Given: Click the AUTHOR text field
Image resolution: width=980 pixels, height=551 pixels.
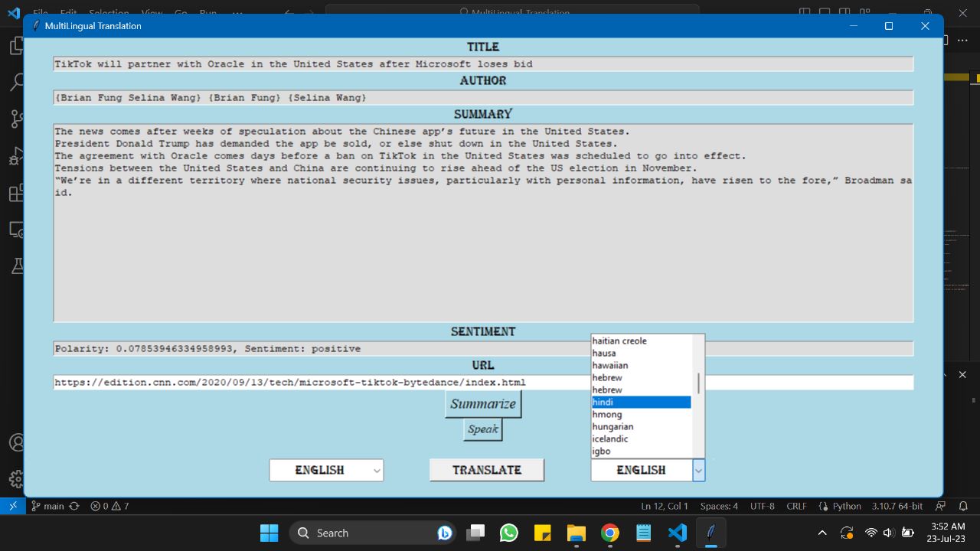Looking at the screenshot, I should [483, 97].
